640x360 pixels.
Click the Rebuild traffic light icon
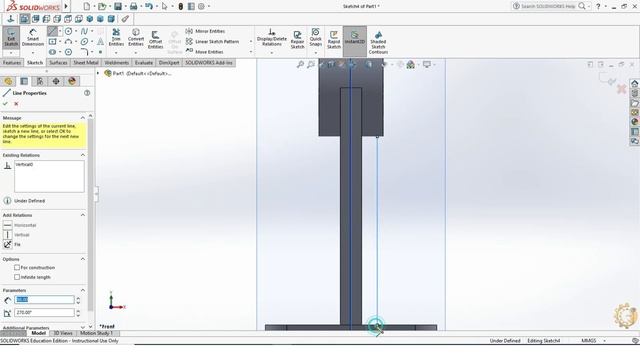[180, 6]
